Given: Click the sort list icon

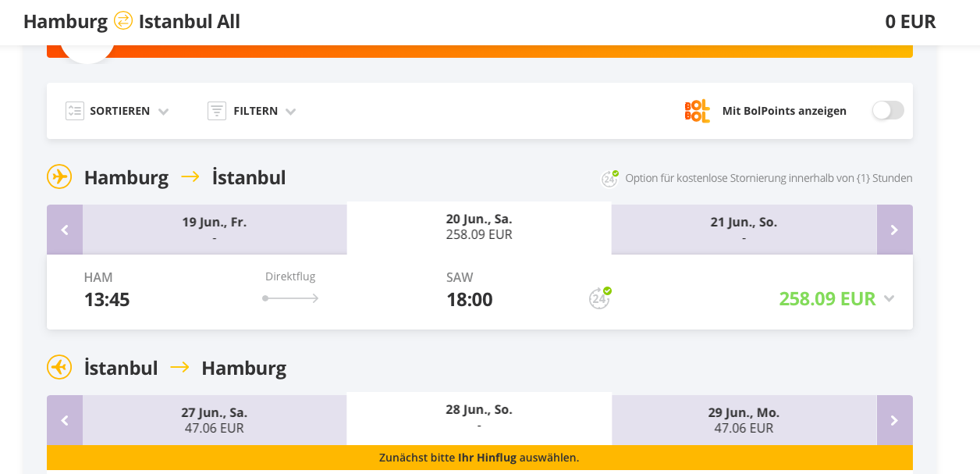Looking at the screenshot, I should coord(75,111).
